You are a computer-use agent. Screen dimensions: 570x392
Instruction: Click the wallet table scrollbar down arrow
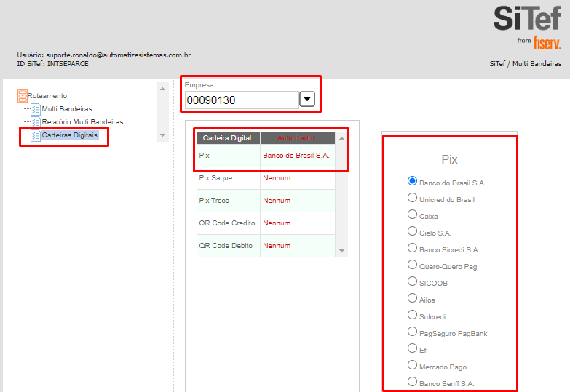[x=341, y=251]
